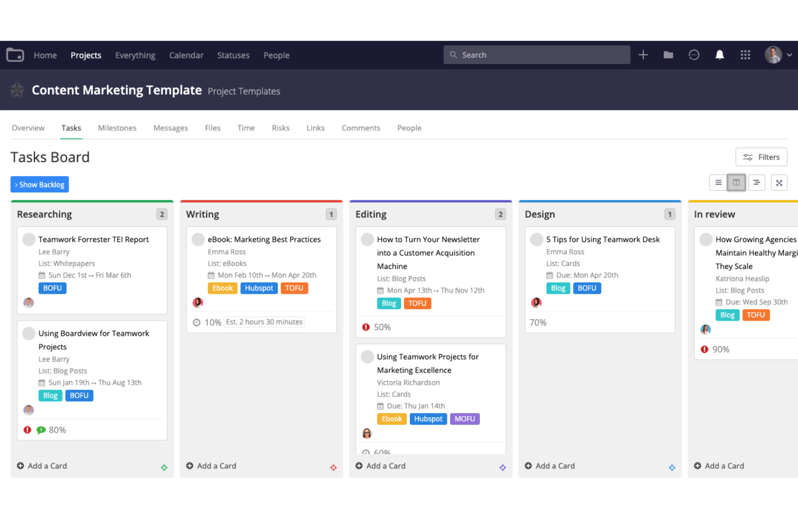Open notifications via the bell icon
798x532 pixels.
(719, 54)
